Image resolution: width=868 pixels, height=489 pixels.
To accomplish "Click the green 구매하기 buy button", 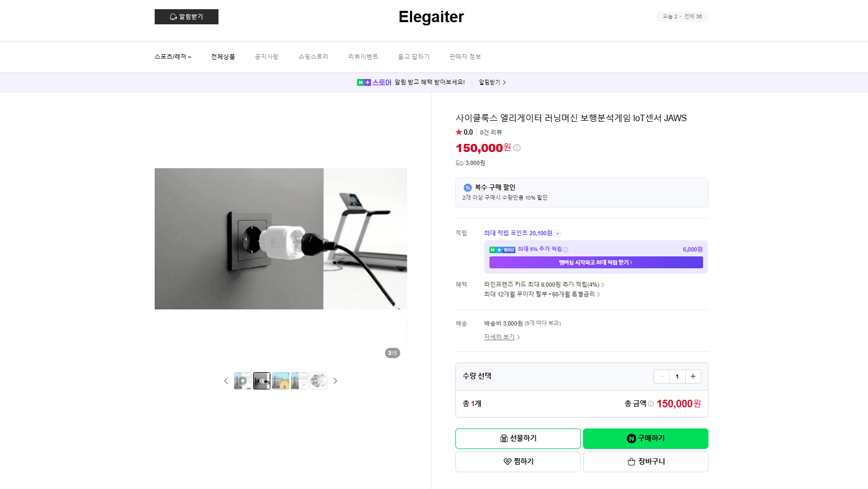I will (646, 439).
